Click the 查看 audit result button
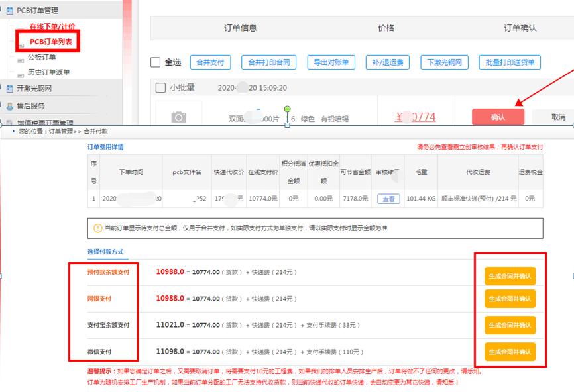 (388, 199)
